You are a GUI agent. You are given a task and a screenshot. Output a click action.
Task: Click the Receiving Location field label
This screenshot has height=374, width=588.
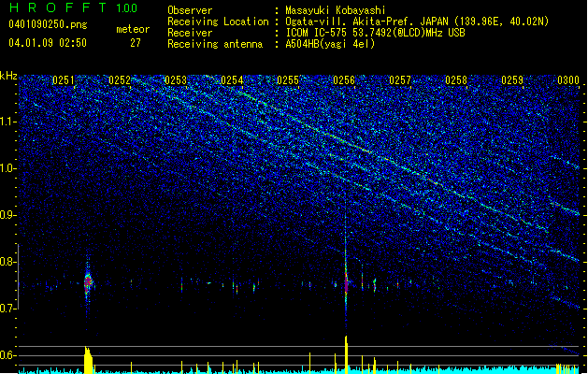(218, 22)
